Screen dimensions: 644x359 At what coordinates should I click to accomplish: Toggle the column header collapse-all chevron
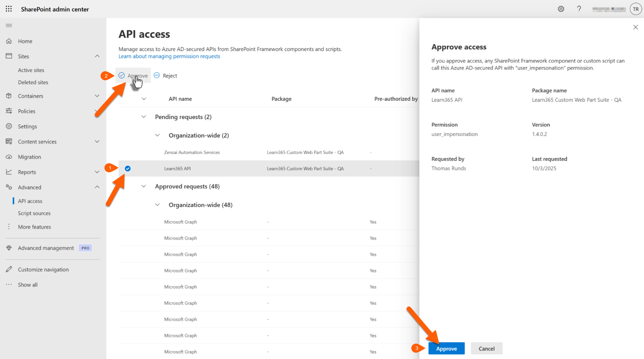click(144, 99)
